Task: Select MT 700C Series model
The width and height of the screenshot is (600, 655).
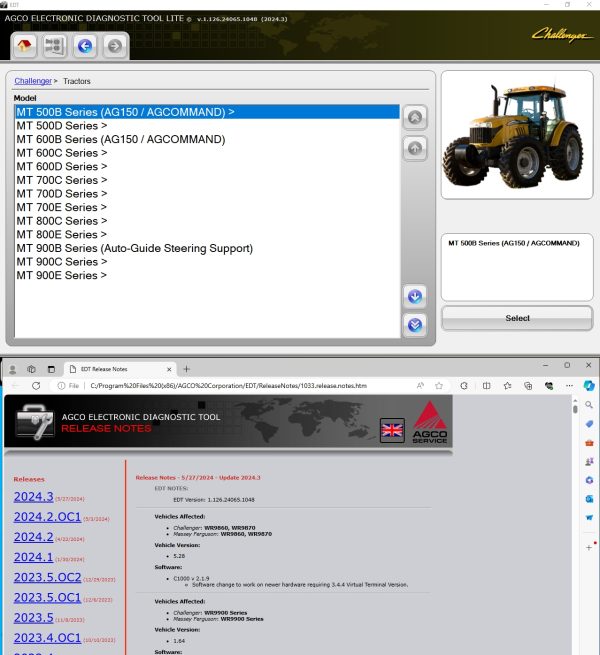Action: (x=207, y=180)
